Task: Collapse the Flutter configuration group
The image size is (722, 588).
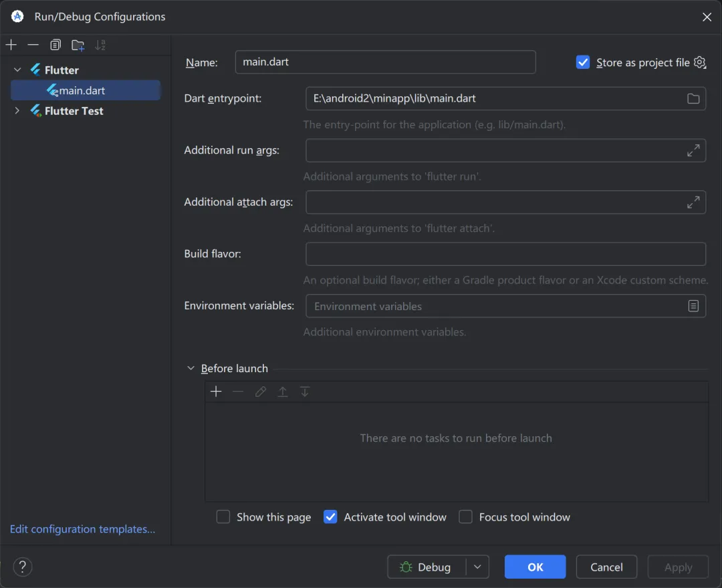Action: [17, 70]
